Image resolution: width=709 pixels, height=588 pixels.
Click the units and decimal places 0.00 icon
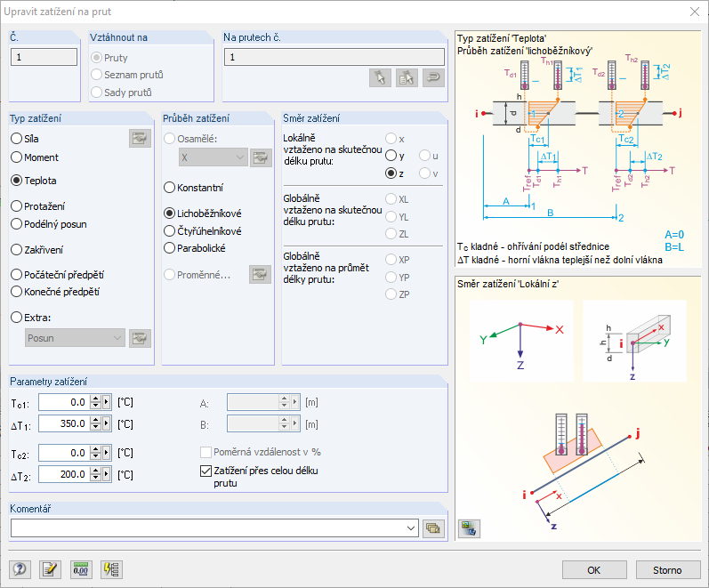(81, 569)
